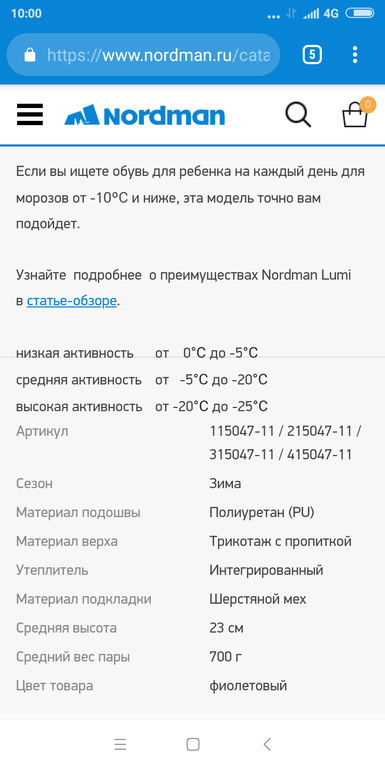Viewport: 385px width, 770px height.
Task: Open the hamburger navigation menu
Action: (x=30, y=115)
